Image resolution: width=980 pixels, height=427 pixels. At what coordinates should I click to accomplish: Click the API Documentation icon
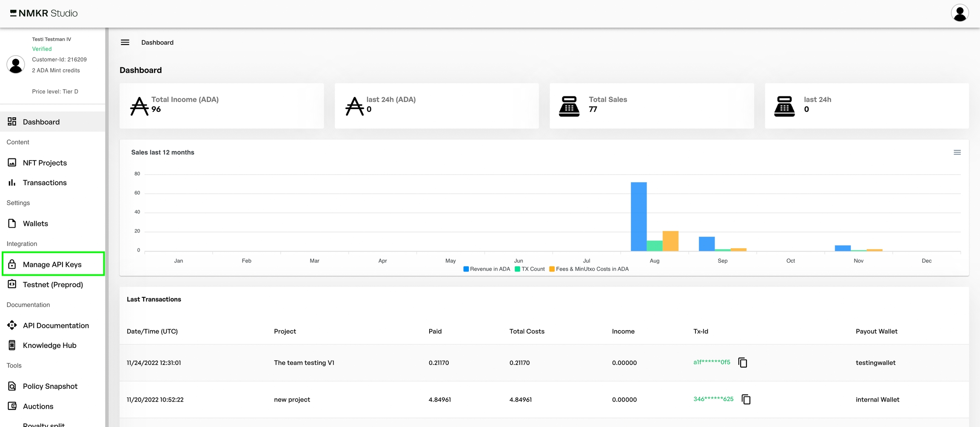tap(12, 325)
